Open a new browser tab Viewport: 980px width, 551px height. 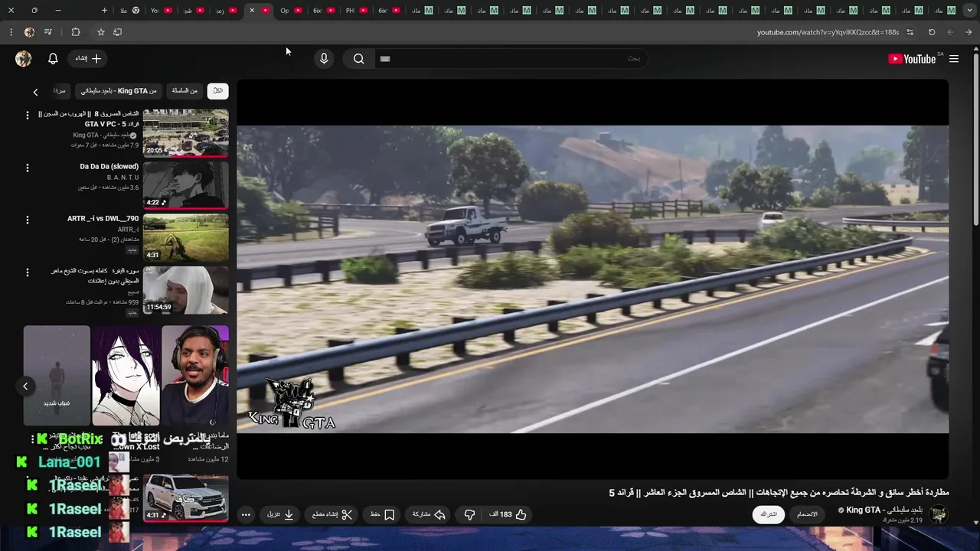104,10
